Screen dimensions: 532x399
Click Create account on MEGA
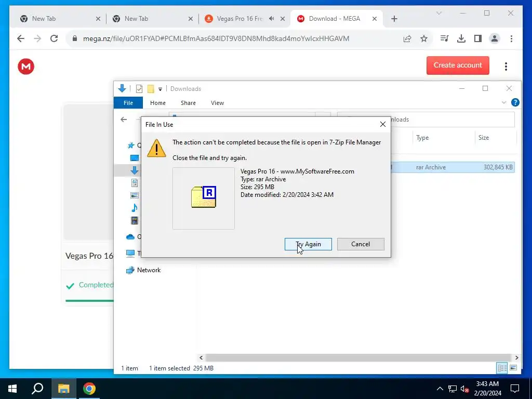point(458,65)
